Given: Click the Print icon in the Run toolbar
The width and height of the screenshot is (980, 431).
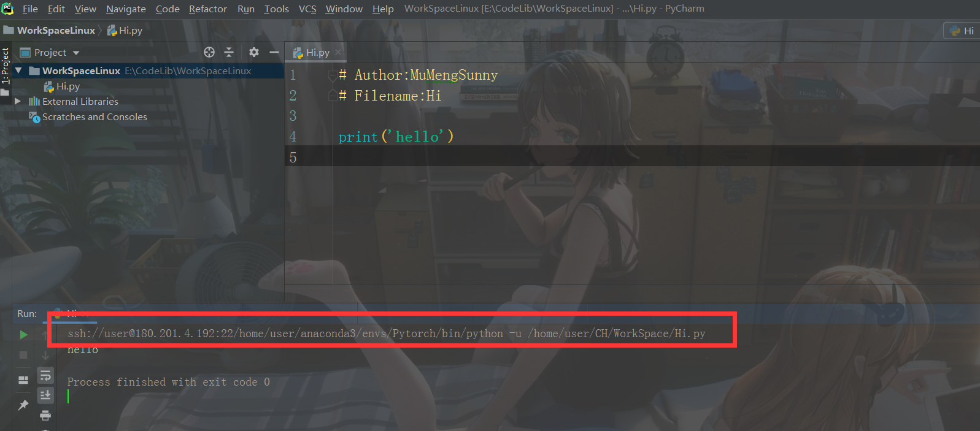Looking at the screenshot, I should (x=45, y=416).
